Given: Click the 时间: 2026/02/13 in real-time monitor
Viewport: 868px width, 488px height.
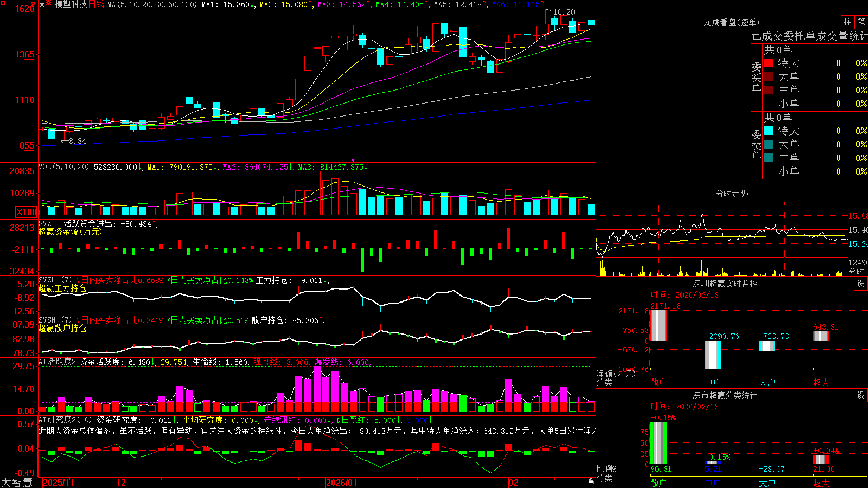Looking at the screenshot, I should click(x=685, y=295).
